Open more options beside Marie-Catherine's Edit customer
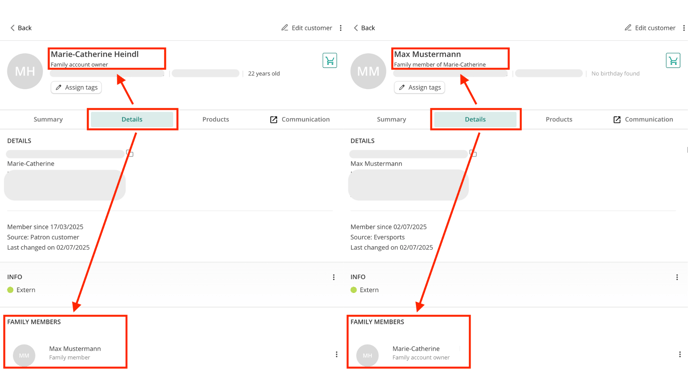Image resolution: width=688 pixels, height=387 pixels. coord(340,28)
